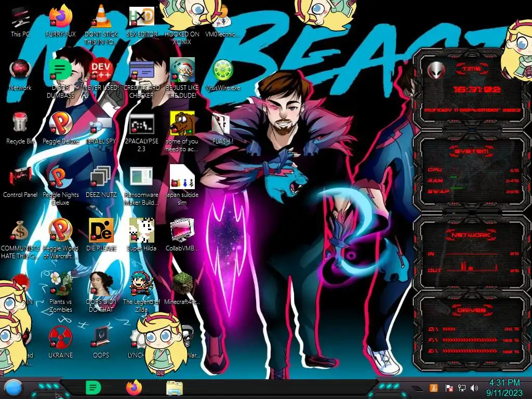Open the Network desktop icon
Image resolution: width=532 pixels, height=399 pixels.
point(20,75)
